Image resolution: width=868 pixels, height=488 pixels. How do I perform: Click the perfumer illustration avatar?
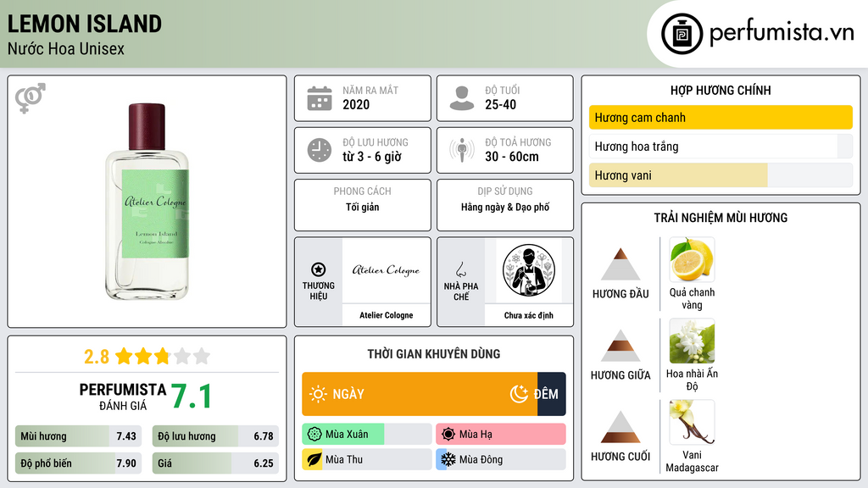coord(529,270)
